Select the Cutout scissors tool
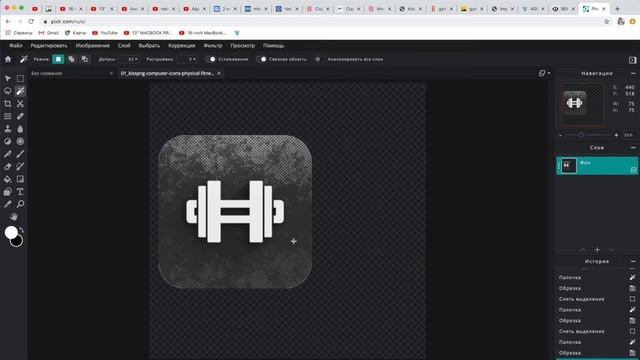 [20, 104]
